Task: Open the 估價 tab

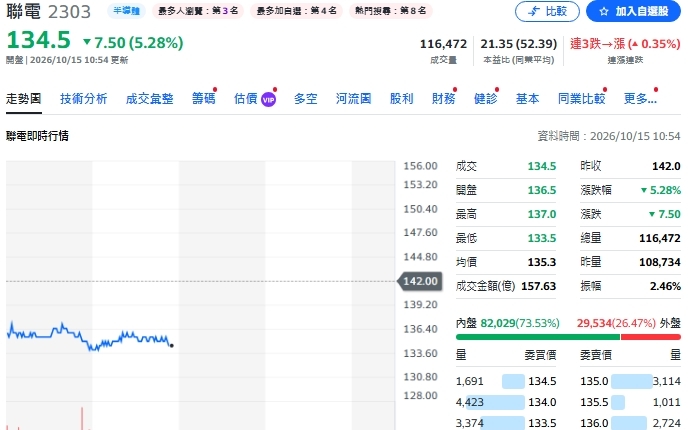Action: (246, 99)
